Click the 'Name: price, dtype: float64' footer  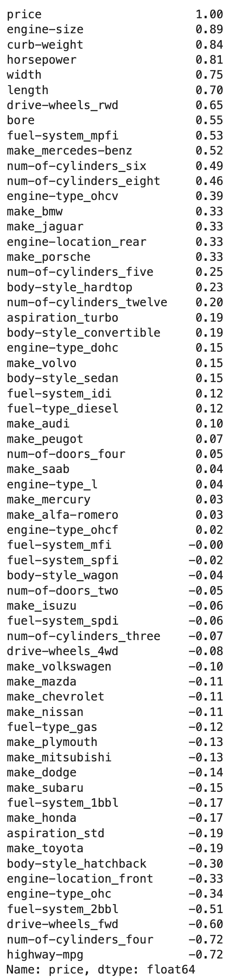pyautogui.click(x=101, y=970)
